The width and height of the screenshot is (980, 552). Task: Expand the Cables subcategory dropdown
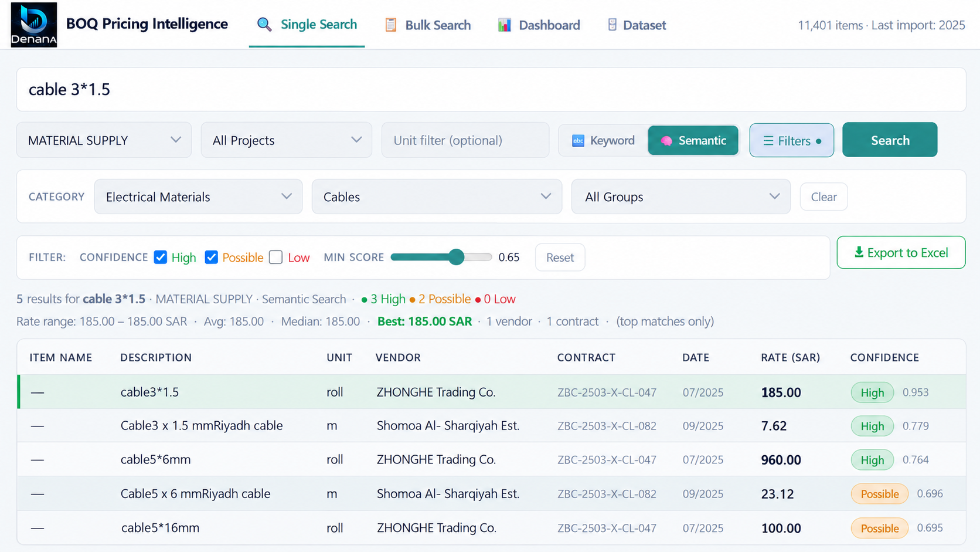point(437,197)
